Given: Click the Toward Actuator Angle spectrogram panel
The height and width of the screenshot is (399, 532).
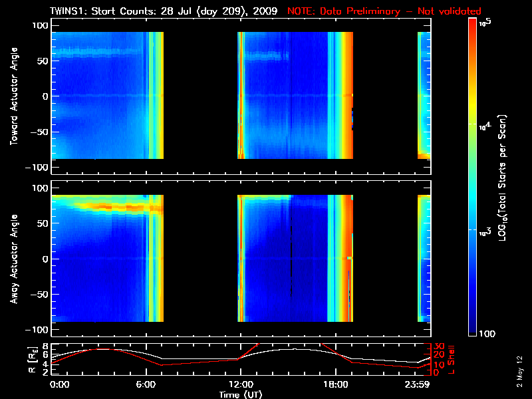Looking at the screenshot, I should tap(241, 96).
